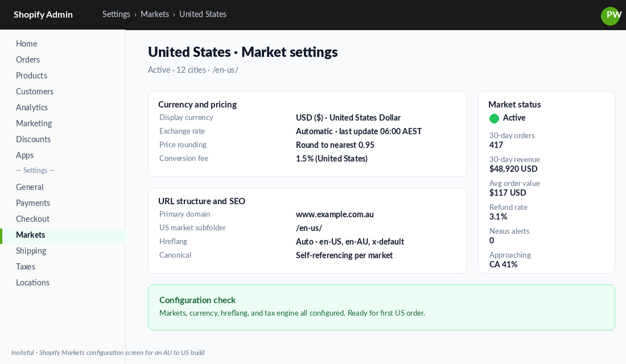The height and width of the screenshot is (364, 626).
Task: Click Round to nearest 0.95 value
Action: [335, 145]
